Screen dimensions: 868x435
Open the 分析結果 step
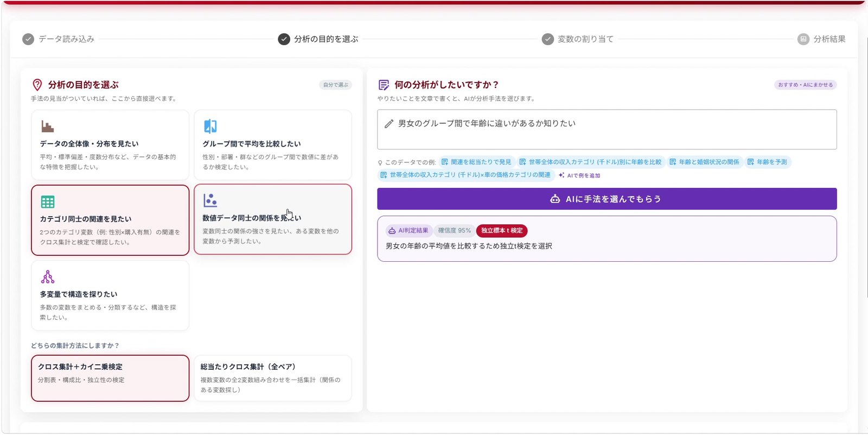821,39
